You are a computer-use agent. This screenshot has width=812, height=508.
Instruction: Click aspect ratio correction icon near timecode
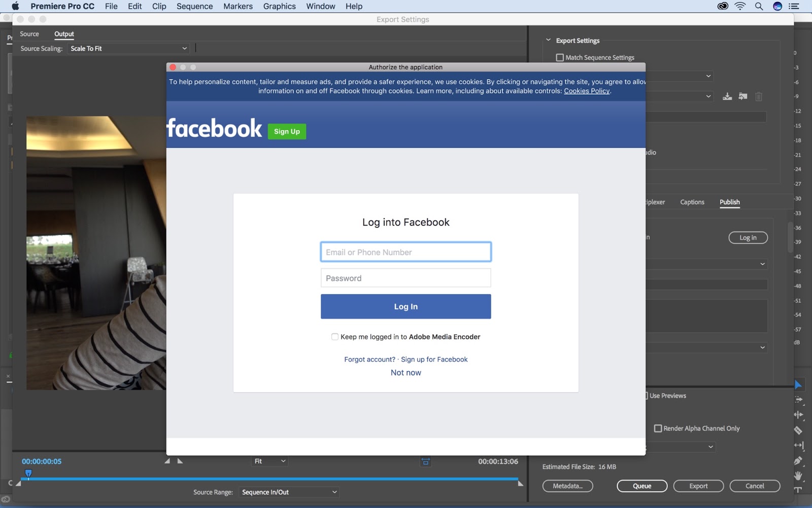click(x=426, y=461)
